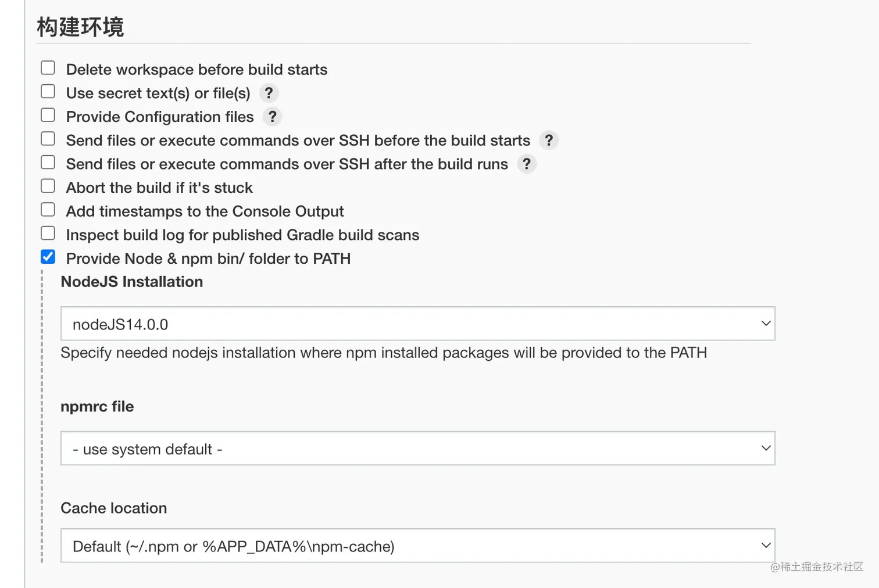The image size is (879, 588).
Task: Open the NodeJS Installation dropdown
Action: [x=417, y=324]
